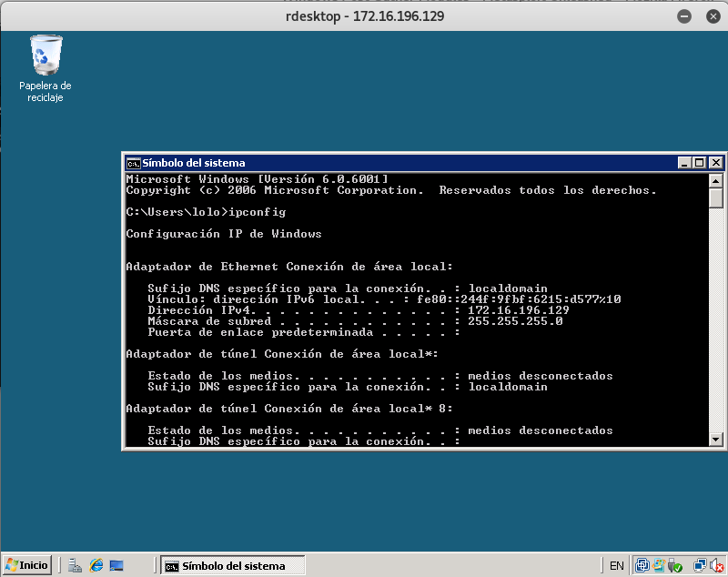Click the Show Desktop quick launch icon
Viewport: 728px width, 577px height.
(x=116, y=565)
